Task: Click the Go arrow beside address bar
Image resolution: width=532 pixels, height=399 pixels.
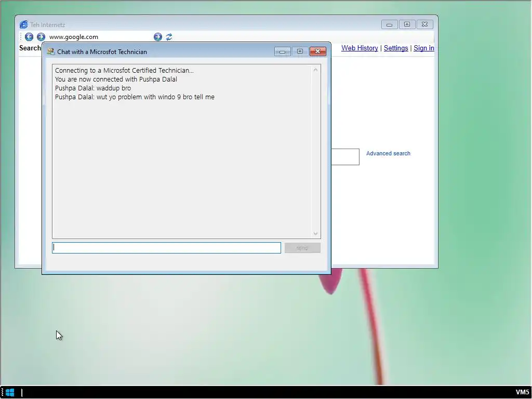Action: (158, 37)
